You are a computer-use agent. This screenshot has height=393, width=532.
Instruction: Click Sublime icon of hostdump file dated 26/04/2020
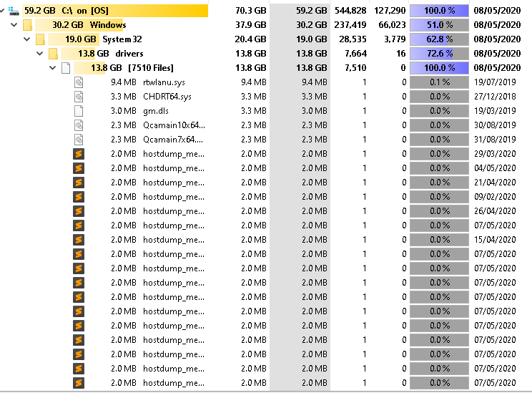pyautogui.click(x=79, y=211)
